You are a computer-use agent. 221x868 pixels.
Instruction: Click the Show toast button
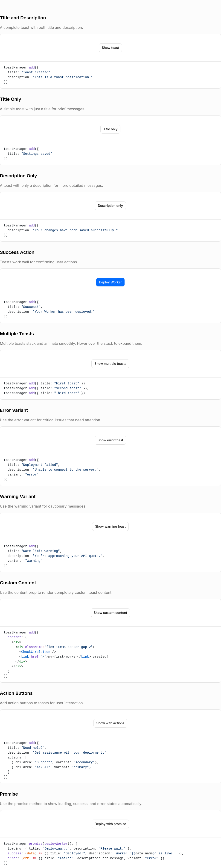pyautogui.click(x=110, y=48)
